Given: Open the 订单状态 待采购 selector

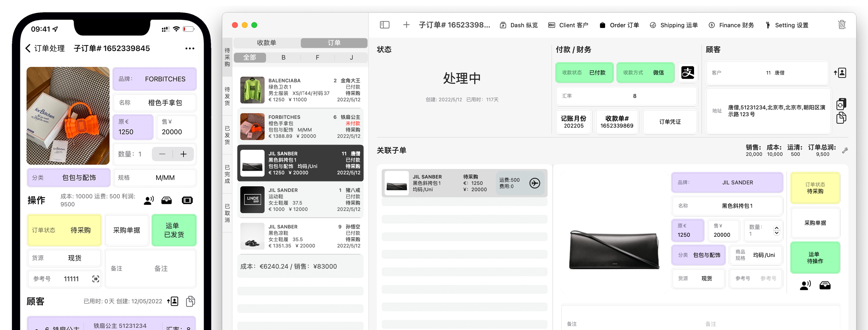Looking at the screenshot, I should pyautogui.click(x=815, y=188).
